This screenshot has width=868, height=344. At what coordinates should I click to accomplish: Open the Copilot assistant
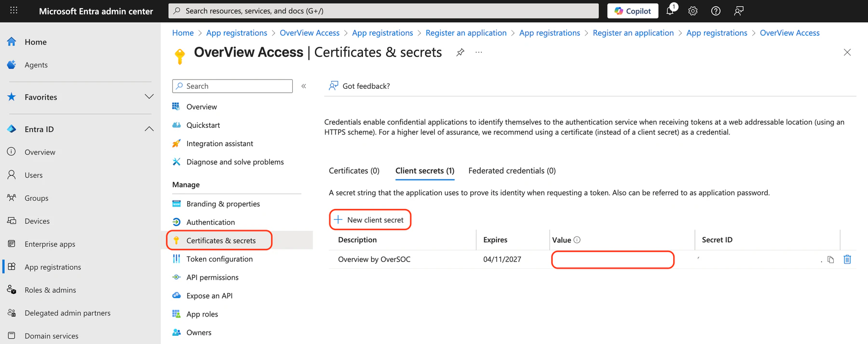(633, 11)
